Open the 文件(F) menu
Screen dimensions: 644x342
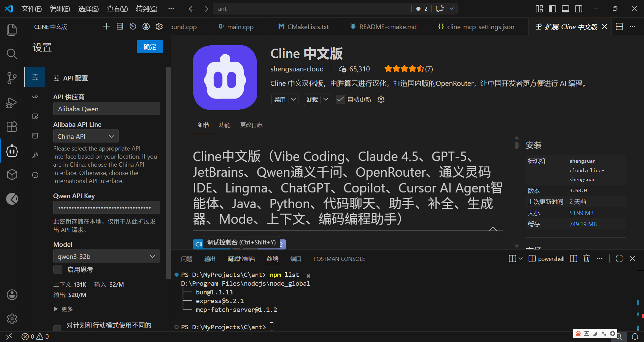coord(32,9)
